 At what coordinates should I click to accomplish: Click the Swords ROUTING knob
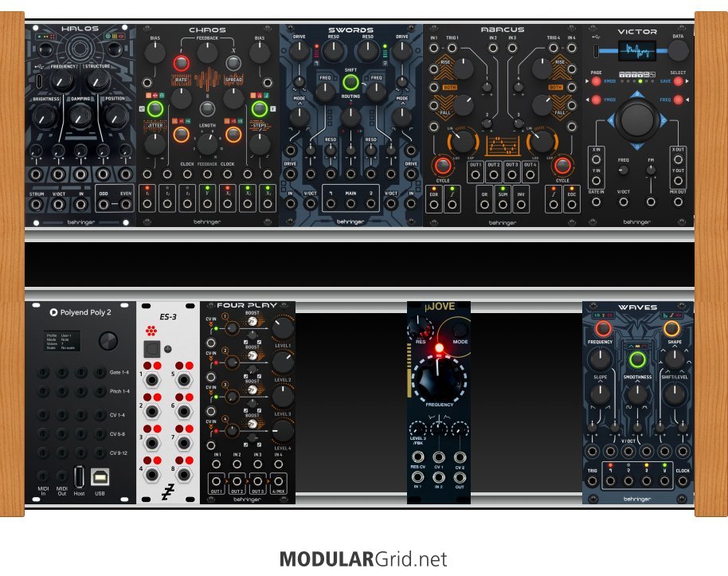click(350, 116)
